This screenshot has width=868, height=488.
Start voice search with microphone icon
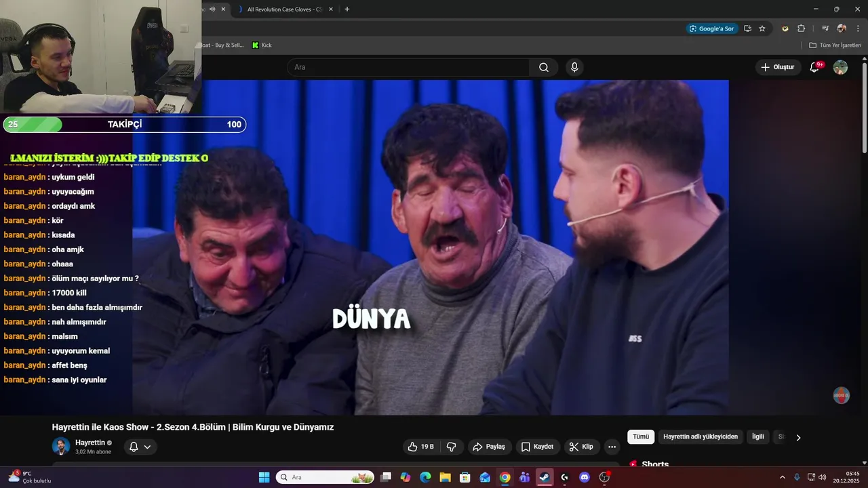coord(574,67)
